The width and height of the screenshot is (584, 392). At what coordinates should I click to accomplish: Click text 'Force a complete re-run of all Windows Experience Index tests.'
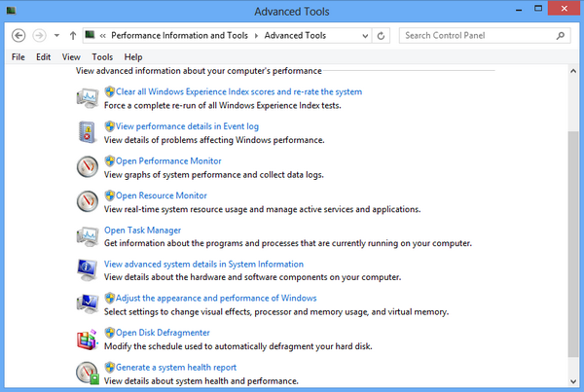pos(222,105)
